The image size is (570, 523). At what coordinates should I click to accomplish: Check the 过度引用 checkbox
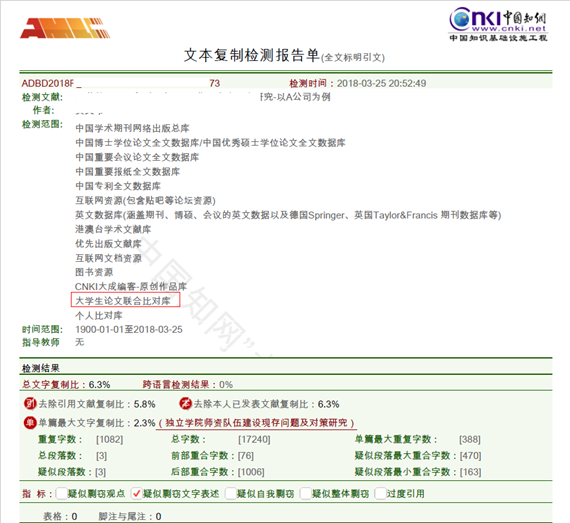pos(380,494)
